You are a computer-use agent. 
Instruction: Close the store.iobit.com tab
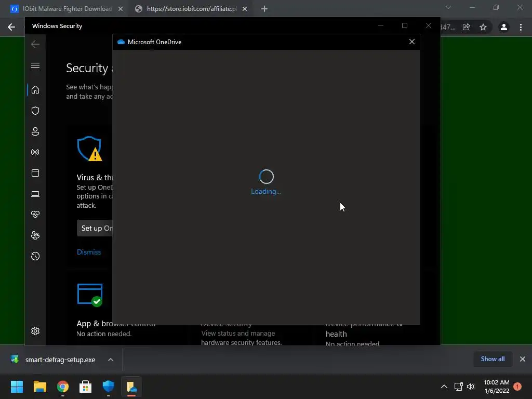tap(245, 9)
